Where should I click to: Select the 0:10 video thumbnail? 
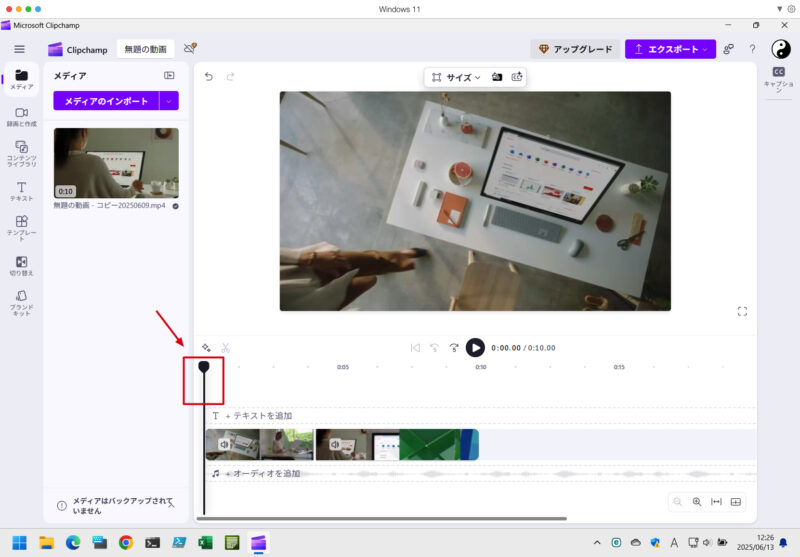point(116,163)
